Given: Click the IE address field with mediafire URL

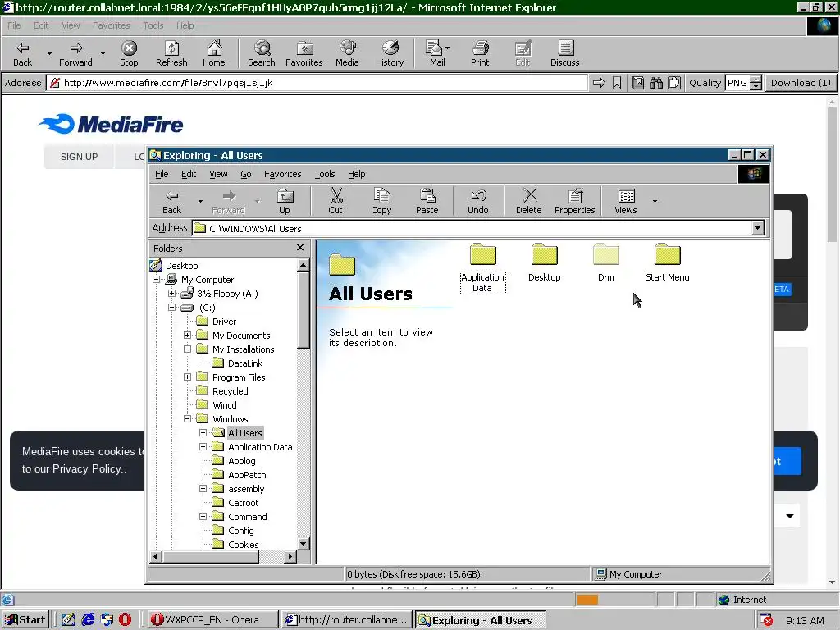Looking at the screenshot, I should coord(318,83).
